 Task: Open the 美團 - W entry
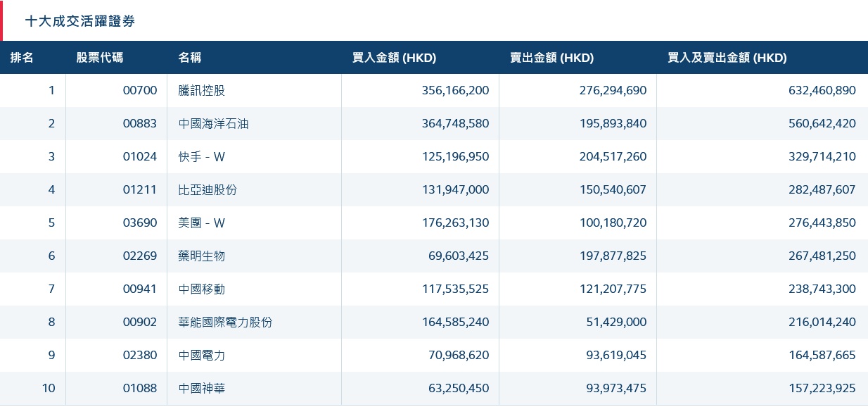pyautogui.click(x=202, y=223)
